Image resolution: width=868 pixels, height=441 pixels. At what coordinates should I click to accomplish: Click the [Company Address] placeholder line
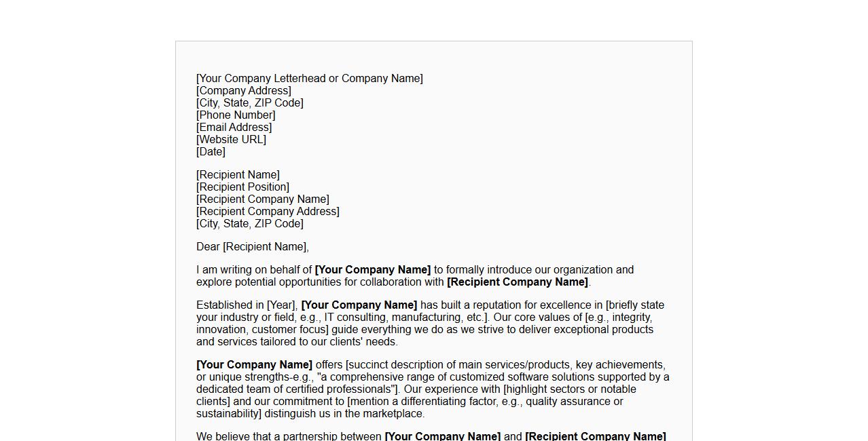tap(244, 91)
